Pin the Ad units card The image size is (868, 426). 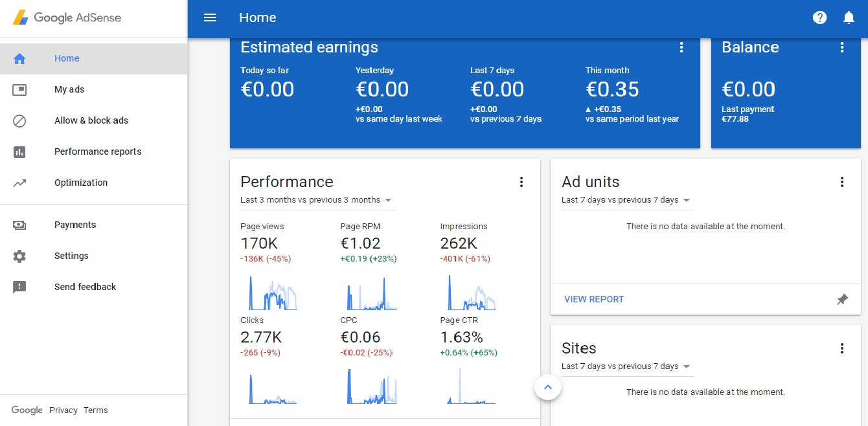(x=842, y=299)
